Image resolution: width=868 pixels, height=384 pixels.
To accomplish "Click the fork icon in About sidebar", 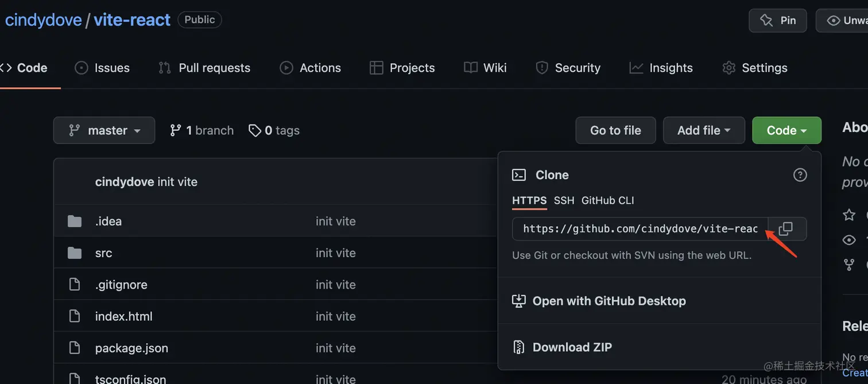I will coord(849,265).
